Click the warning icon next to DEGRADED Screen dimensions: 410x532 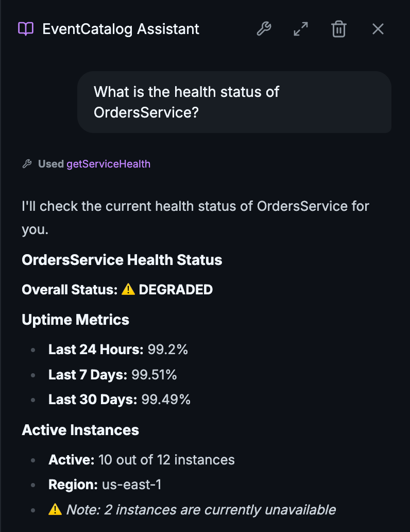(128, 290)
